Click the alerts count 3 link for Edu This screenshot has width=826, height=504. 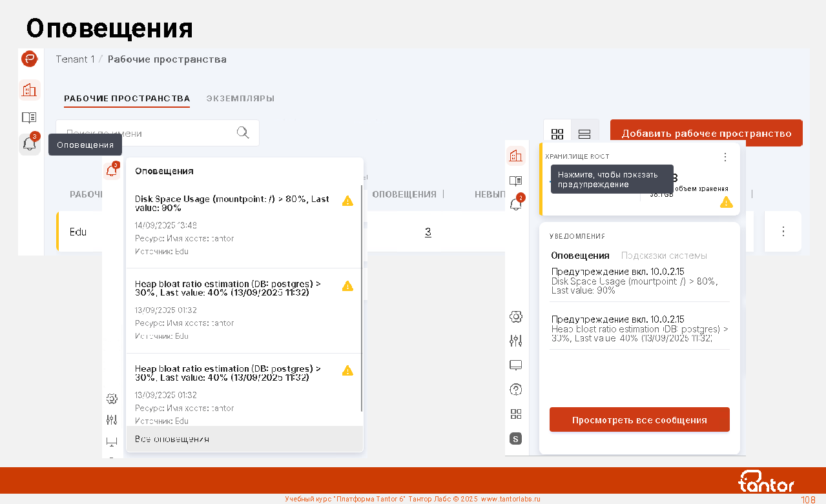pyautogui.click(x=428, y=232)
